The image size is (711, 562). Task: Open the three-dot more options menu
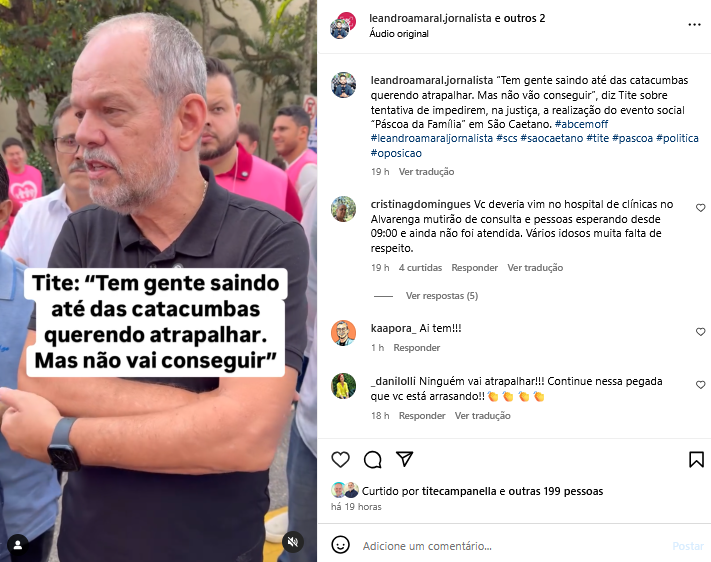click(694, 24)
